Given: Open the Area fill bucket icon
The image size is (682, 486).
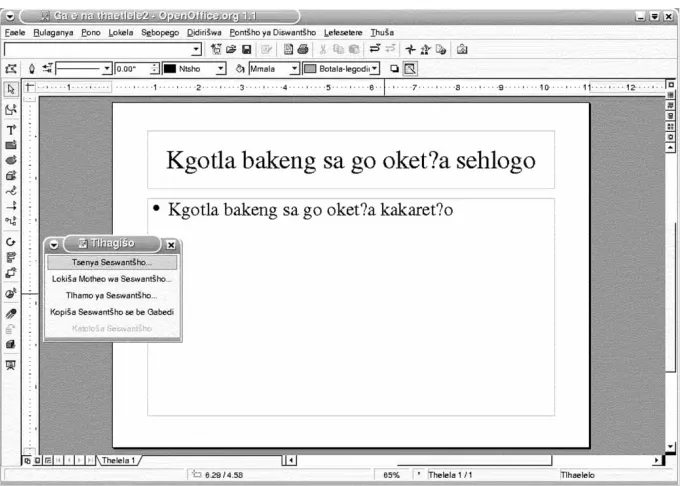Looking at the screenshot, I should tap(240, 69).
